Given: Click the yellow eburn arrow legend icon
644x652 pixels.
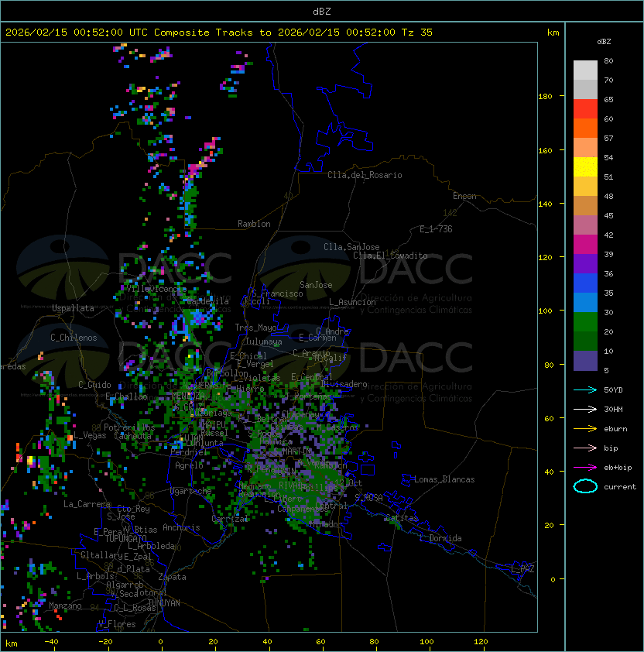Looking at the screenshot, I should click(585, 429).
